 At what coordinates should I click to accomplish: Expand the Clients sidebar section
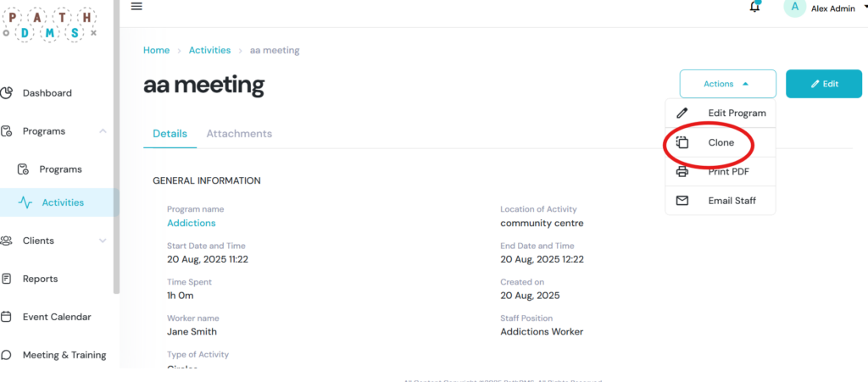point(103,241)
